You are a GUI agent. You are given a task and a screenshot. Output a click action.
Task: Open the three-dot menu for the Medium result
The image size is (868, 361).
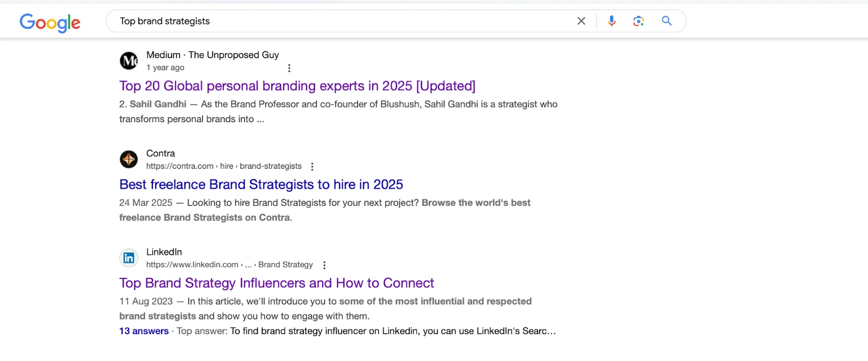click(x=289, y=68)
